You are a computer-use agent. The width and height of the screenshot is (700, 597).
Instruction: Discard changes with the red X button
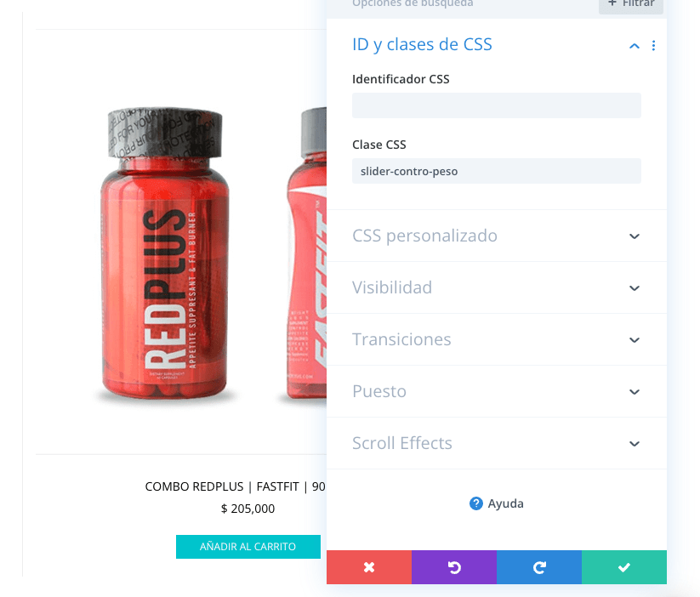point(369,567)
